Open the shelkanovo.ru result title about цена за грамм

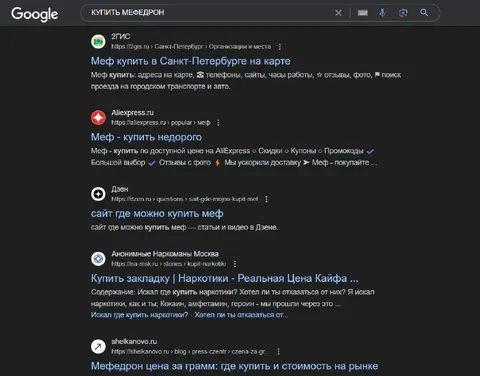235,366
